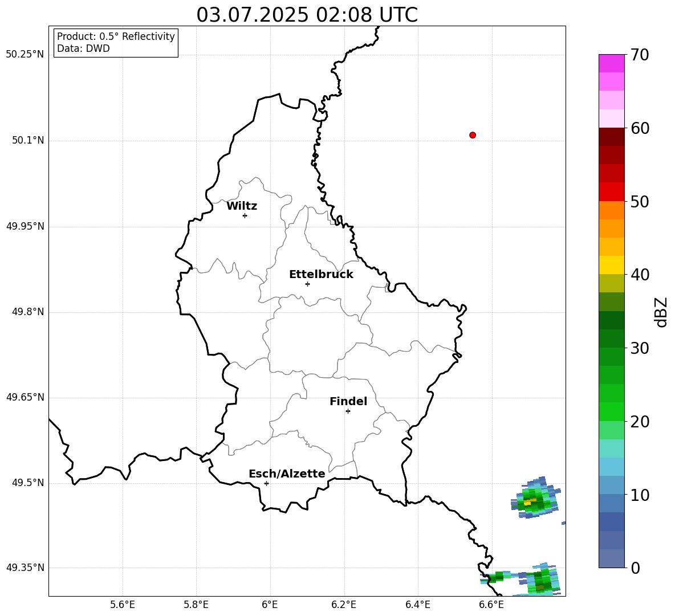Click the 6.6°E longitude label
The width and height of the screenshot is (675, 616).
point(491,605)
